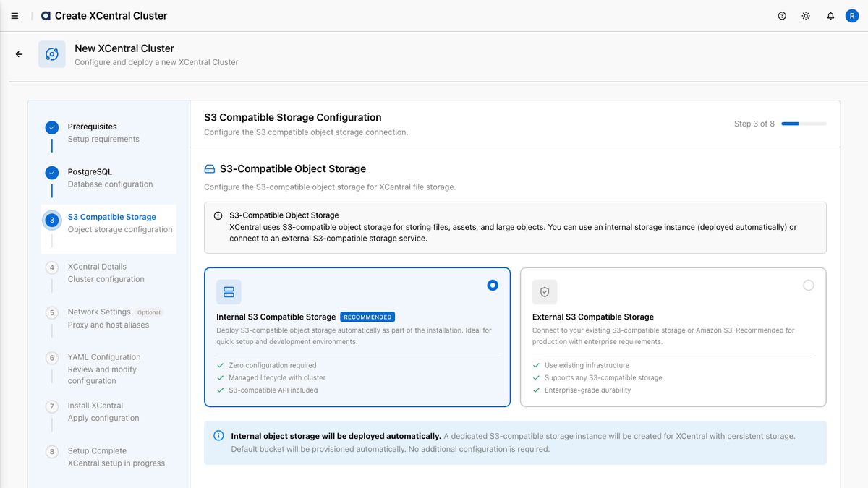
Task: Click the step 4 circle indicator
Action: (52, 267)
